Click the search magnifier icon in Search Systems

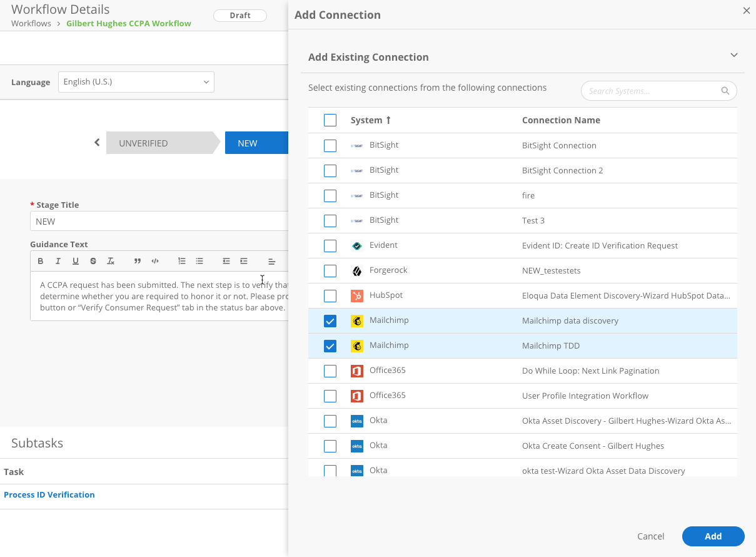coord(725,91)
